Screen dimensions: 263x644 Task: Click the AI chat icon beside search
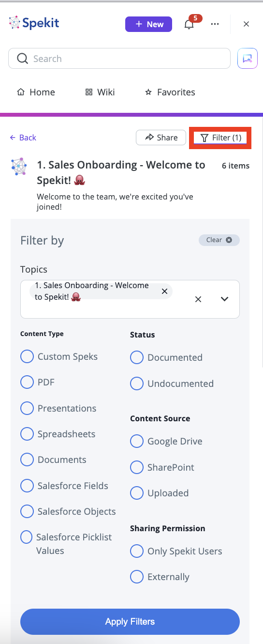pyautogui.click(x=247, y=59)
